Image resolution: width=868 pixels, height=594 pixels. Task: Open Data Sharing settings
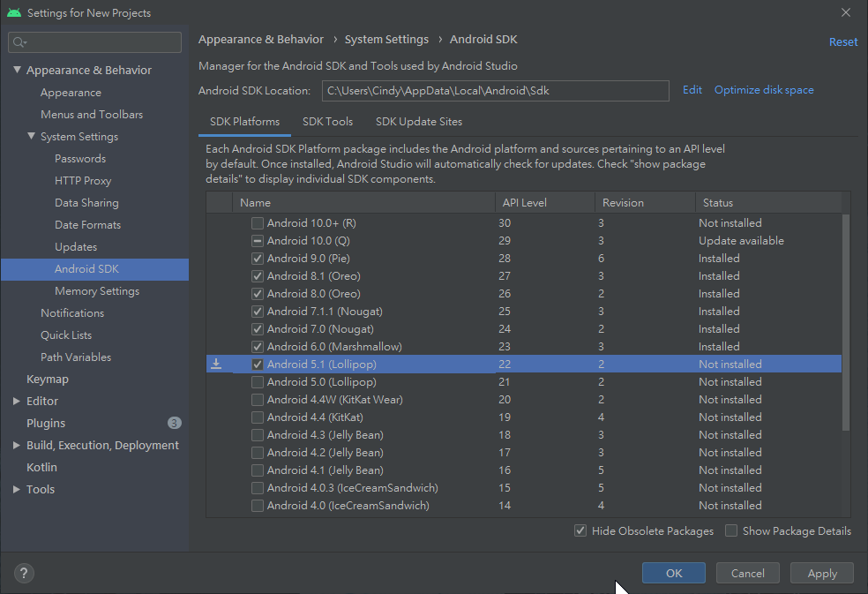coord(86,202)
